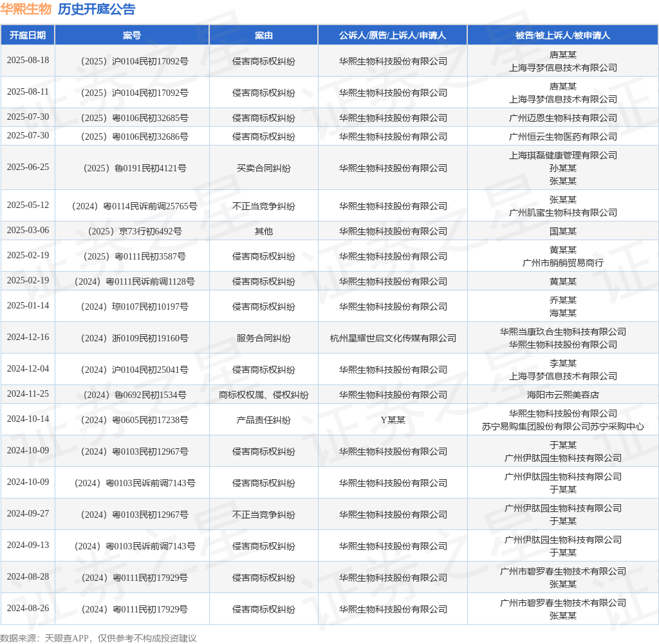659x644 pixels.
Task: Select the 商标权权属、侵权纠纷 cause cell
Action: [263, 395]
